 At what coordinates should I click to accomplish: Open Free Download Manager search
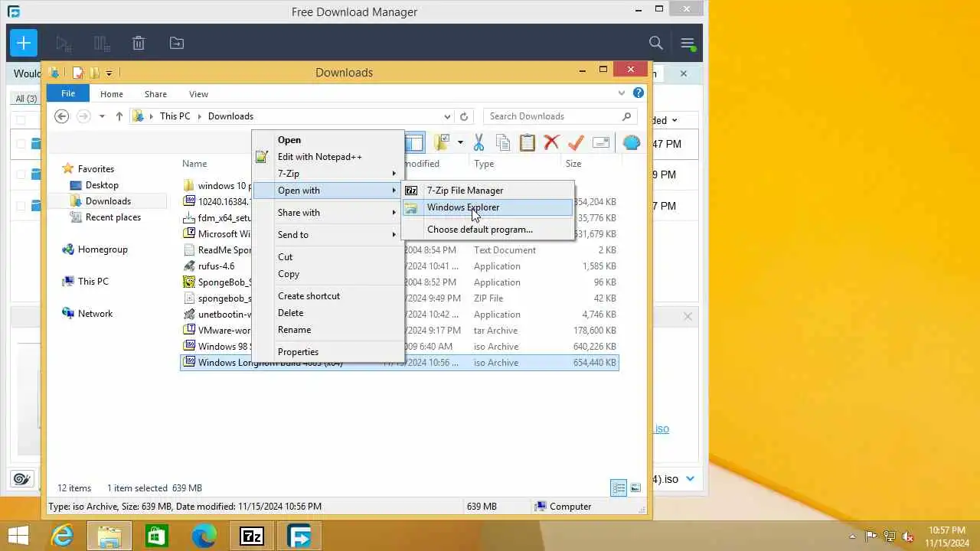click(x=656, y=44)
